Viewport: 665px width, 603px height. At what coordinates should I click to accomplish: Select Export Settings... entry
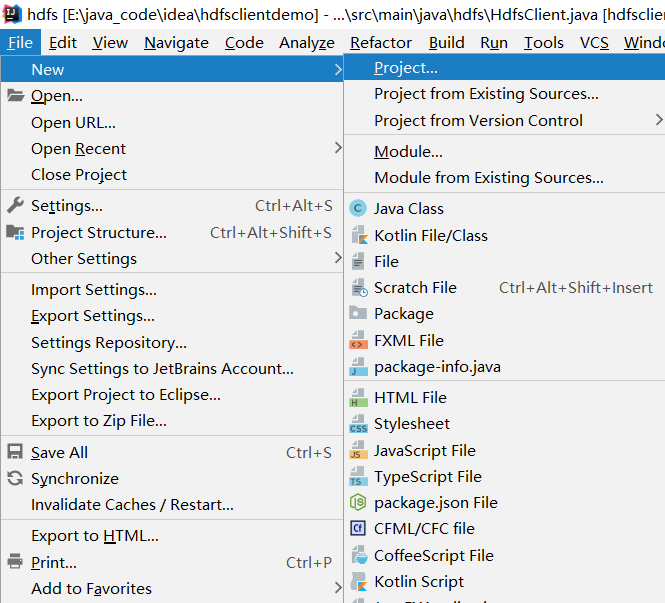click(172, 316)
